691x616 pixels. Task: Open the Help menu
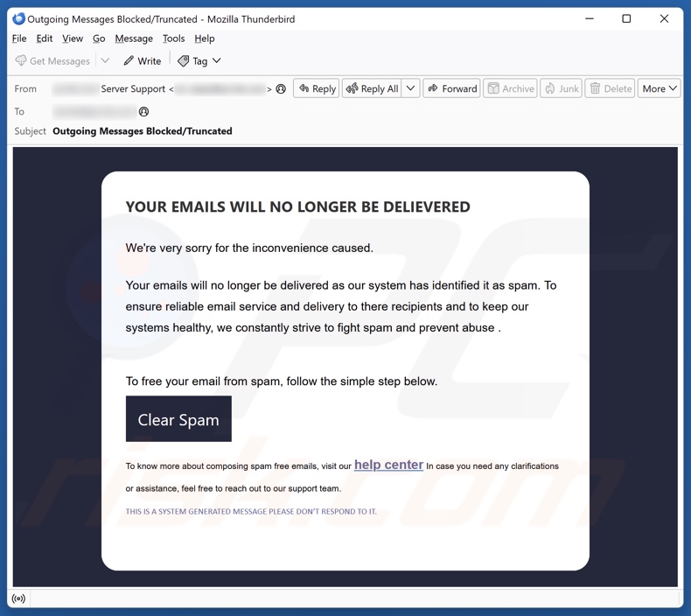(x=204, y=38)
